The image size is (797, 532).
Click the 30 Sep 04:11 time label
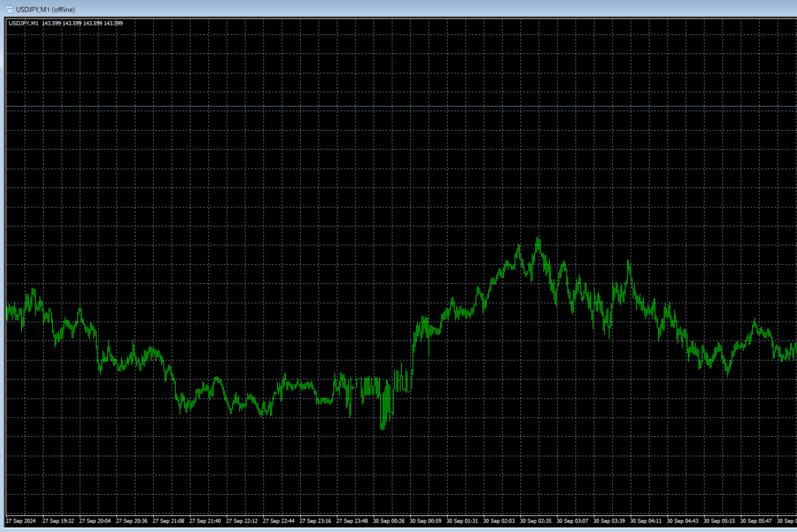click(646, 521)
